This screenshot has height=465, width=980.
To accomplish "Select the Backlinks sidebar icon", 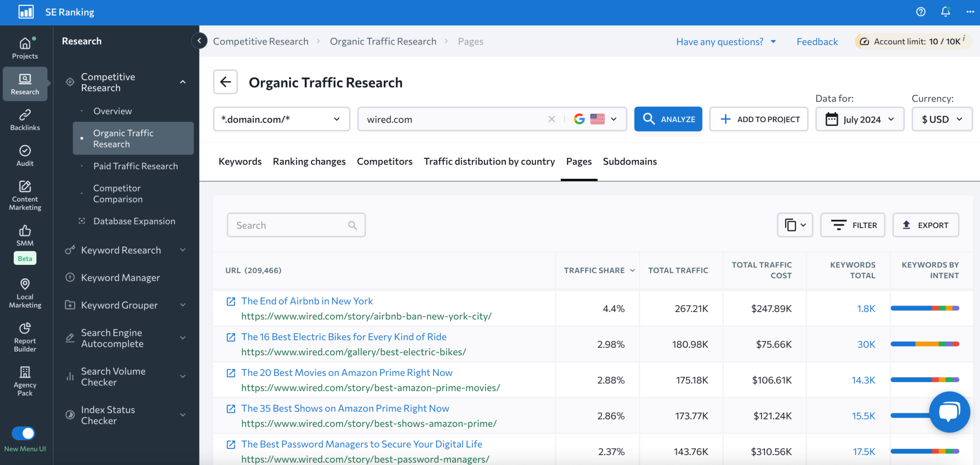I will click(24, 119).
